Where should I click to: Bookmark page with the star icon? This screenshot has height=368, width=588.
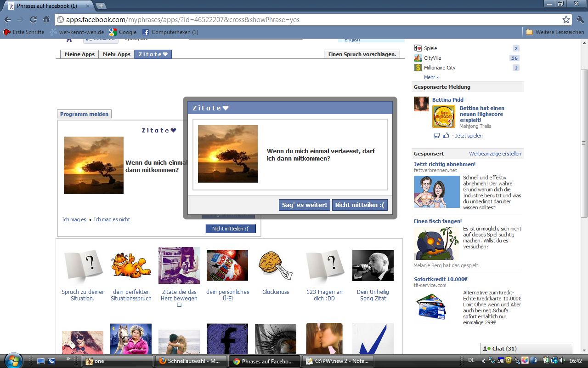566,19
